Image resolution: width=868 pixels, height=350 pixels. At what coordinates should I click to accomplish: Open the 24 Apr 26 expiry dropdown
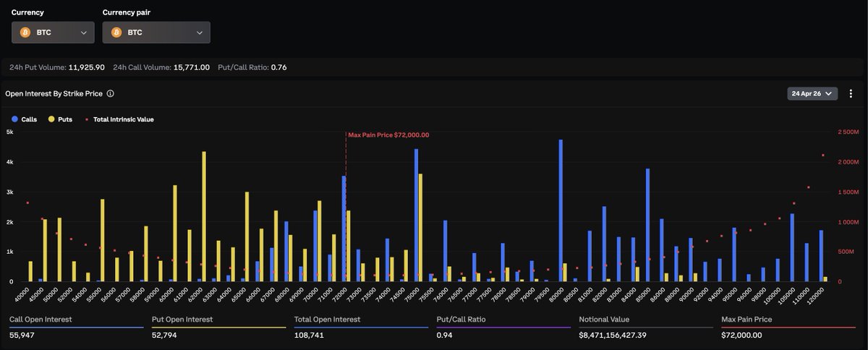click(812, 93)
